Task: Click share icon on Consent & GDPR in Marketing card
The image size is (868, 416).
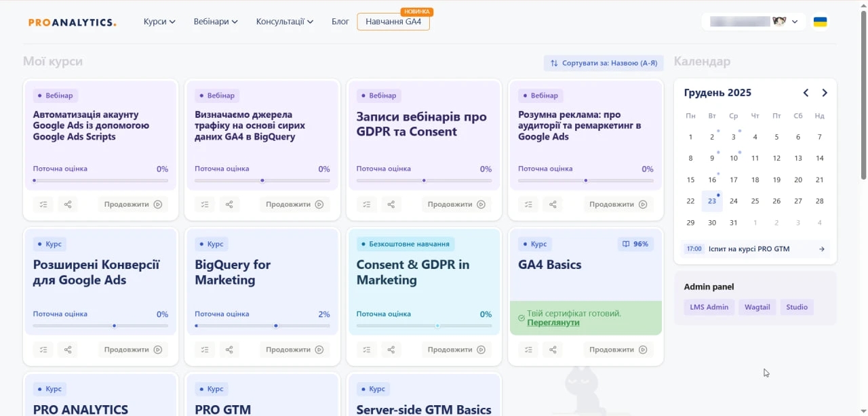Action: [391, 350]
